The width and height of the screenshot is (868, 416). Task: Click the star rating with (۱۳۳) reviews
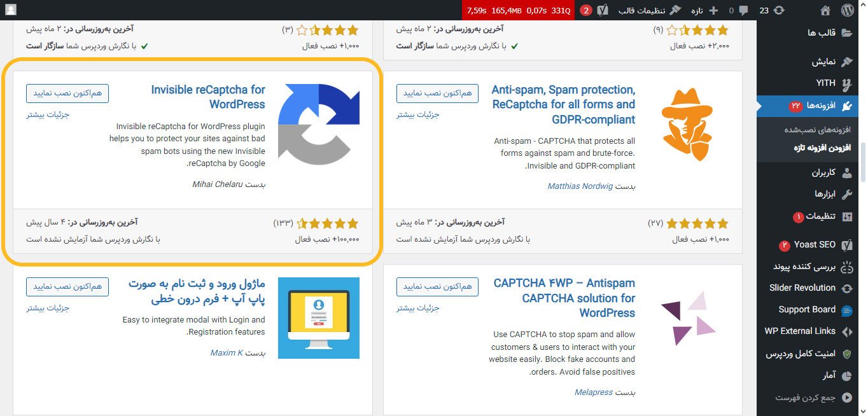tap(328, 223)
